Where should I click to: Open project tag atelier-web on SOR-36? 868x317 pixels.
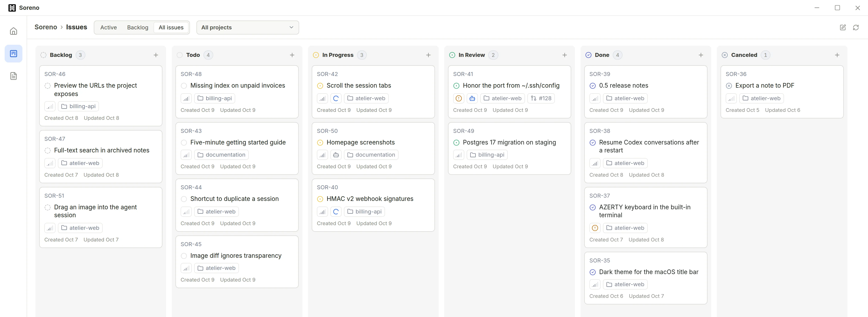pos(762,99)
